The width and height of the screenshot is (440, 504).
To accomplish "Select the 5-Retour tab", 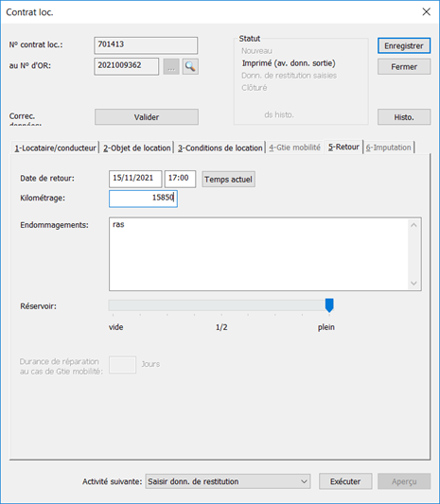I will [x=343, y=147].
